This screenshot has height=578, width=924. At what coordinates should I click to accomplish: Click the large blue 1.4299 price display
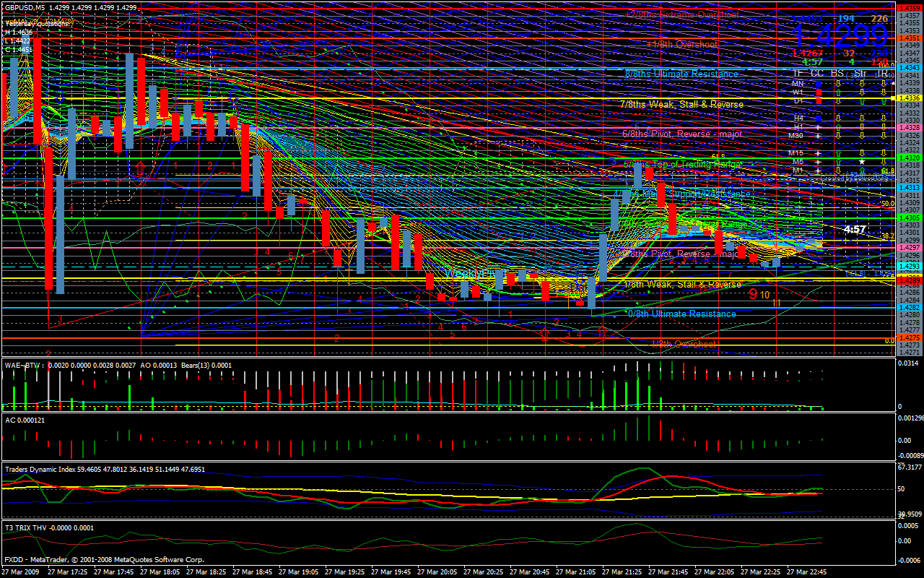click(x=840, y=35)
